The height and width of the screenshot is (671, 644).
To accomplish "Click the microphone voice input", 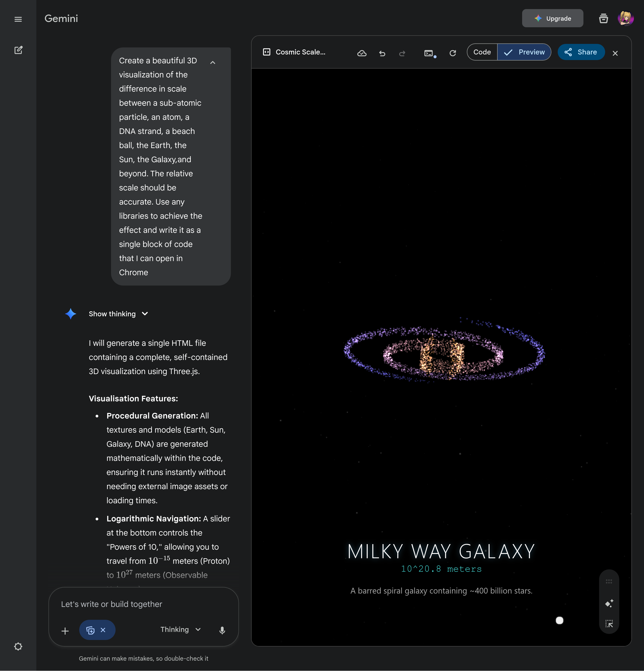I will [x=222, y=630].
